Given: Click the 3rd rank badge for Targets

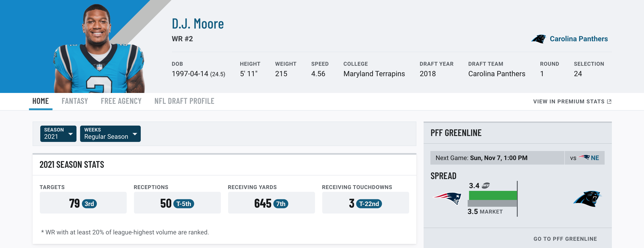Looking at the screenshot, I should (89, 204).
